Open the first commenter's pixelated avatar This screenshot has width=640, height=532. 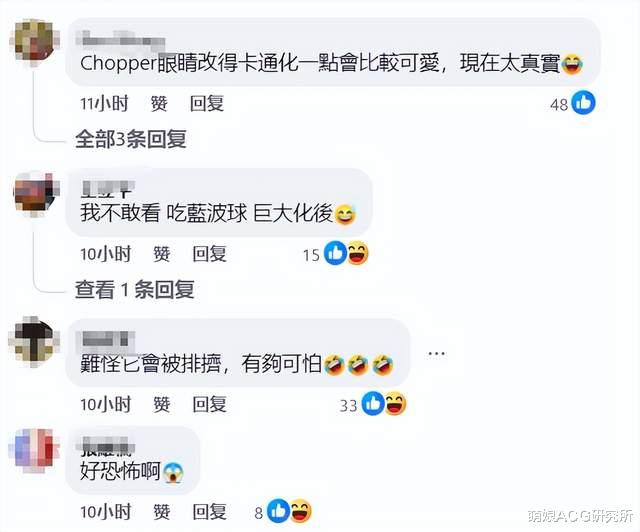coord(35,42)
